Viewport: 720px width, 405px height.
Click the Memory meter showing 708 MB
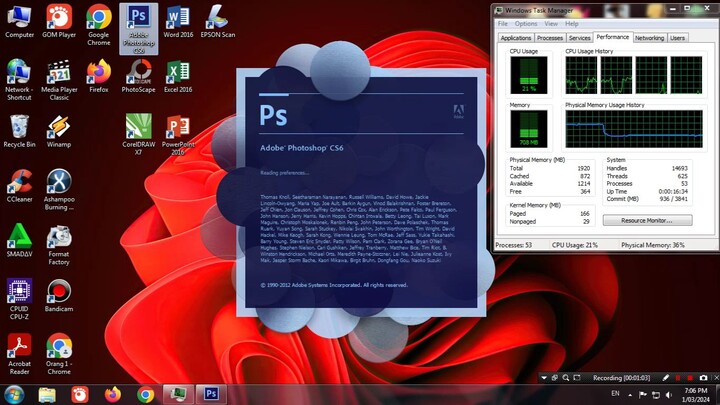tap(529, 129)
